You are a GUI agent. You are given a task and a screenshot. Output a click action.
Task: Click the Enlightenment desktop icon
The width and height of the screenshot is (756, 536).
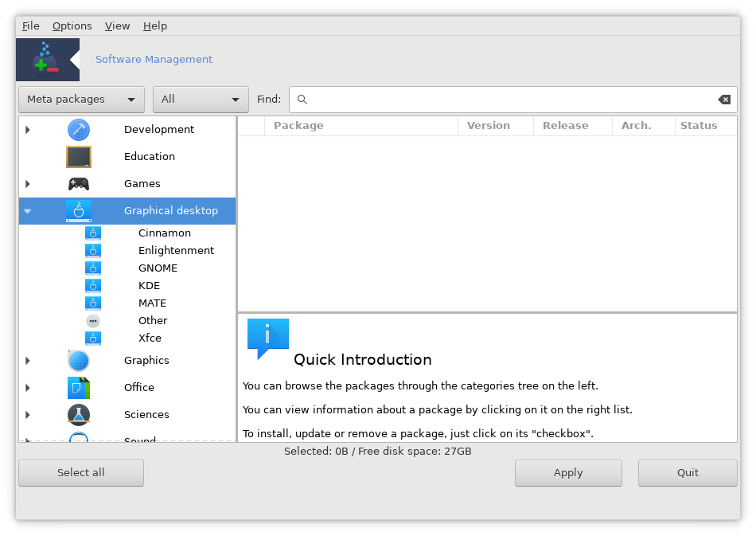[x=93, y=250]
